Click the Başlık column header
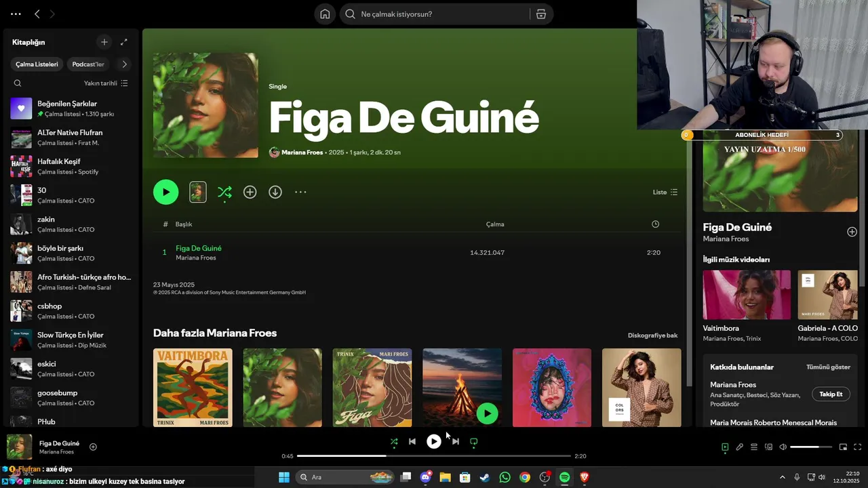Screen dimensions: 868x488 184,224
